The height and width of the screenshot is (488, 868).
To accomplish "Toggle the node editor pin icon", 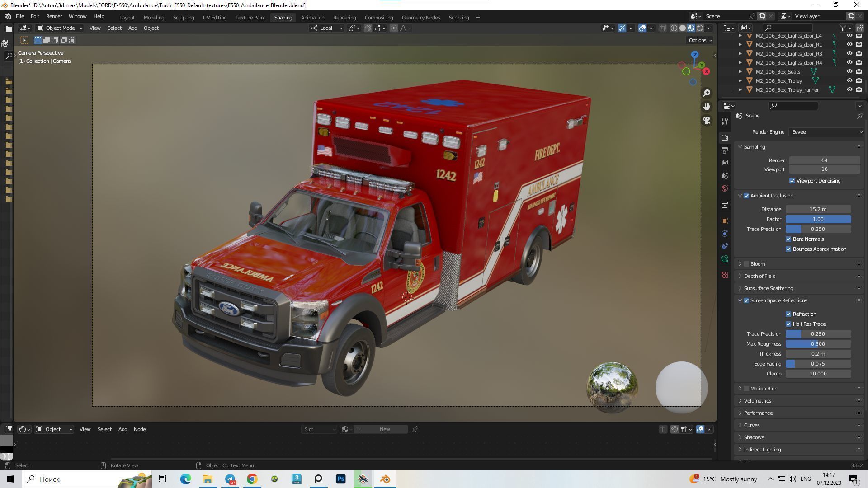I will coord(415,429).
